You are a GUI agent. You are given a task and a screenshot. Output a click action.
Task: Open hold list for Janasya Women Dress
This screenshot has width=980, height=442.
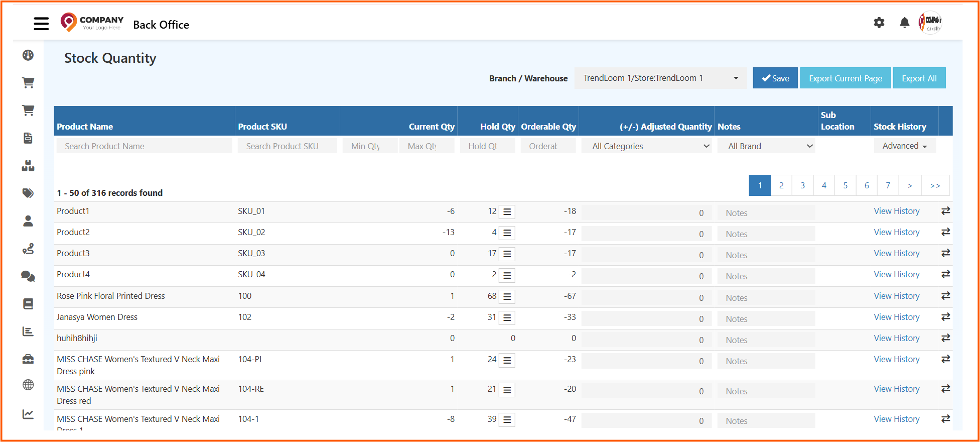coord(507,318)
